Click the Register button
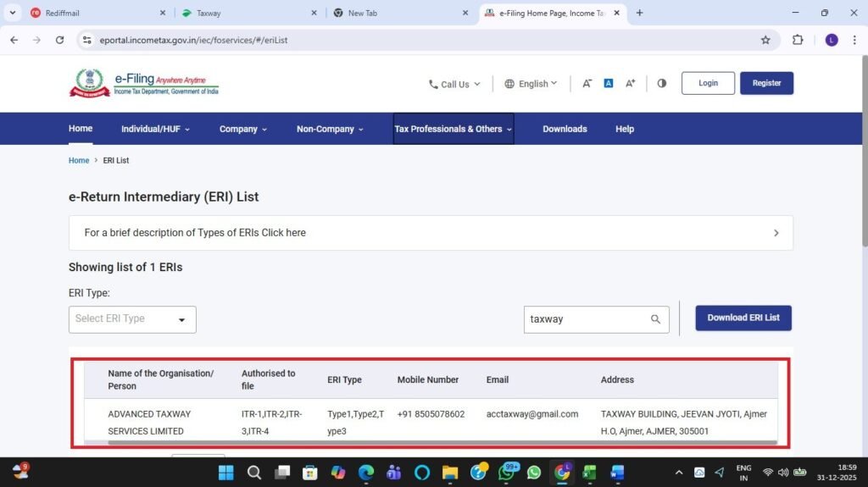 tap(766, 83)
